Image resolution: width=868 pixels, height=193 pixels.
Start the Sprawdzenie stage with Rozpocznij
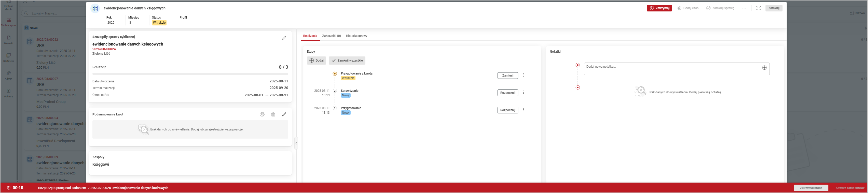click(507, 93)
